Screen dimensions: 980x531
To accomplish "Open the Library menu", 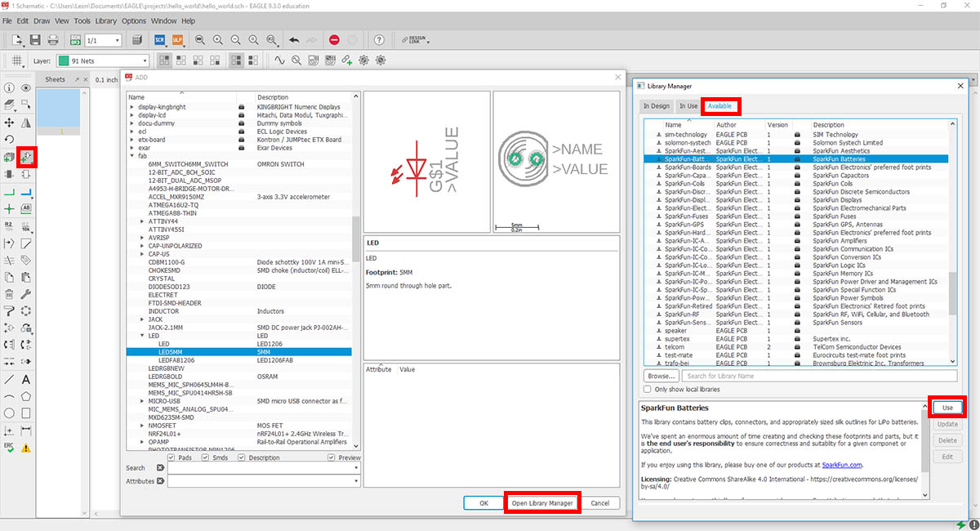I will pyautogui.click(x=105, y=20).
